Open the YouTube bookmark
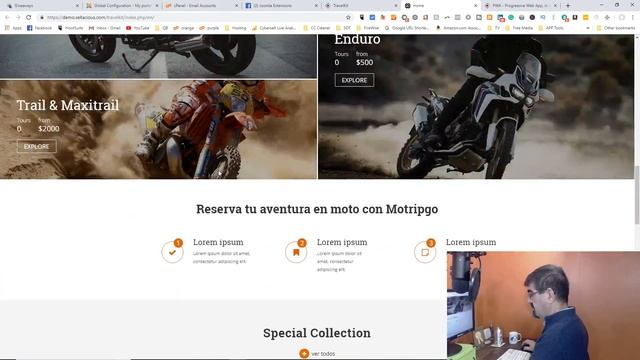 pos(138,28)
